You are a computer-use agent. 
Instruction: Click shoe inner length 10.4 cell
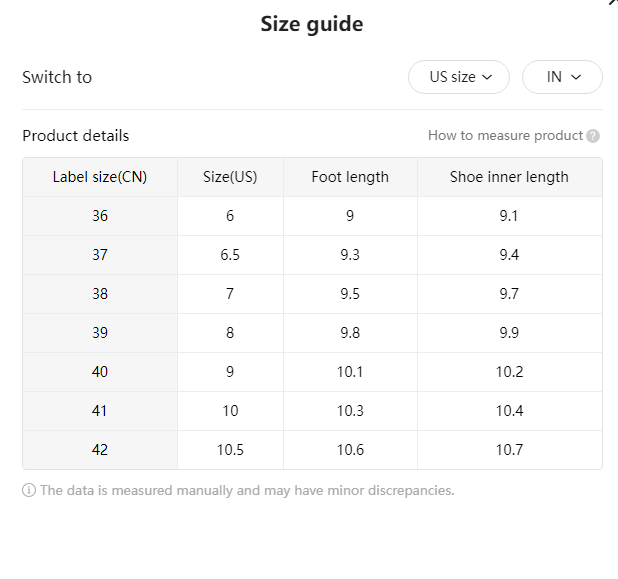point(509,411)
